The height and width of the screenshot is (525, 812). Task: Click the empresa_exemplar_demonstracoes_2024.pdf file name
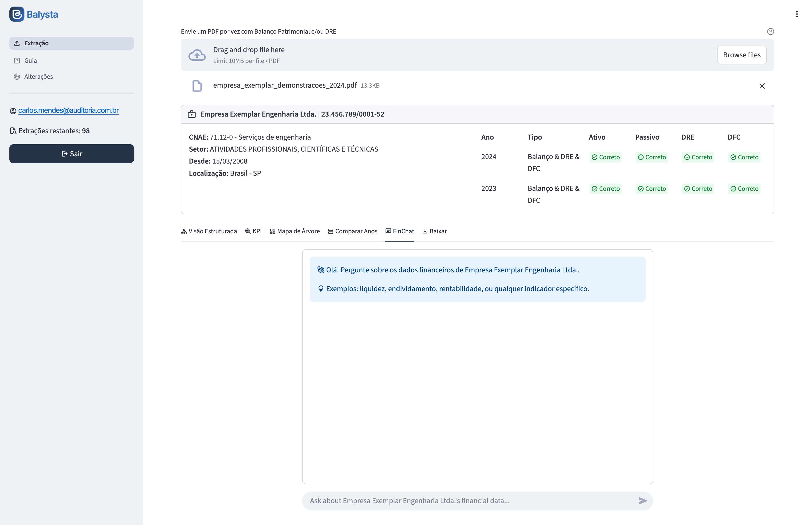point(285,85)
